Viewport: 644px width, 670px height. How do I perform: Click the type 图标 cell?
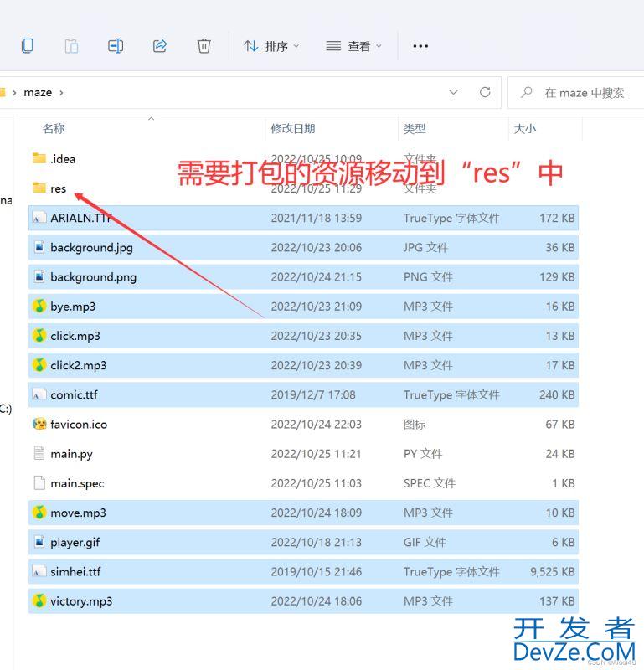click(x=415, y=425)
